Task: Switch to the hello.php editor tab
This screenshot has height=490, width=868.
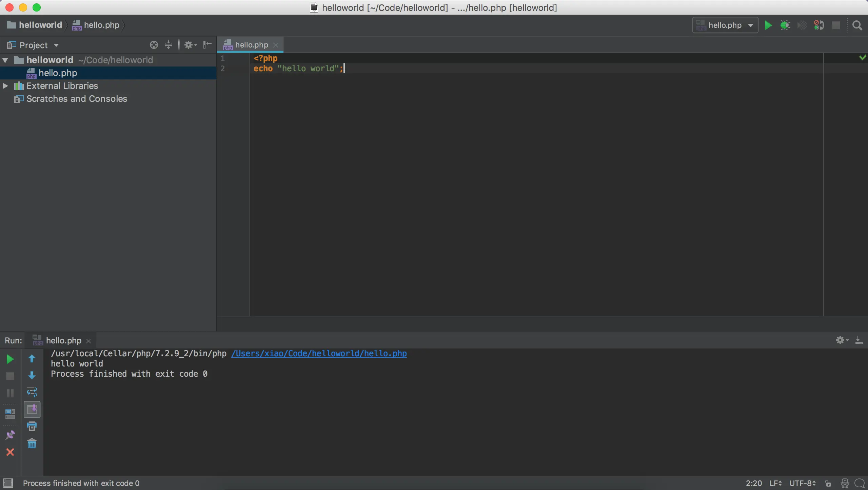Action: (251, 45)
